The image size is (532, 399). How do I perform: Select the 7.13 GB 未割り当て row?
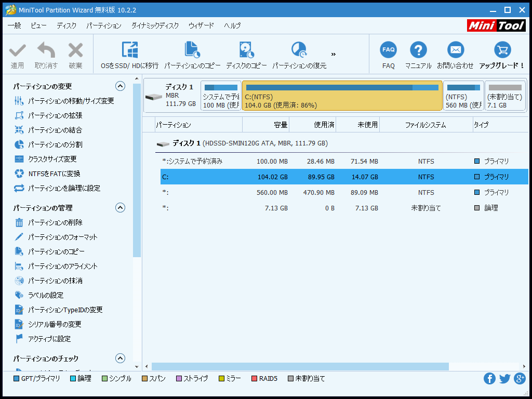point(344,208)
